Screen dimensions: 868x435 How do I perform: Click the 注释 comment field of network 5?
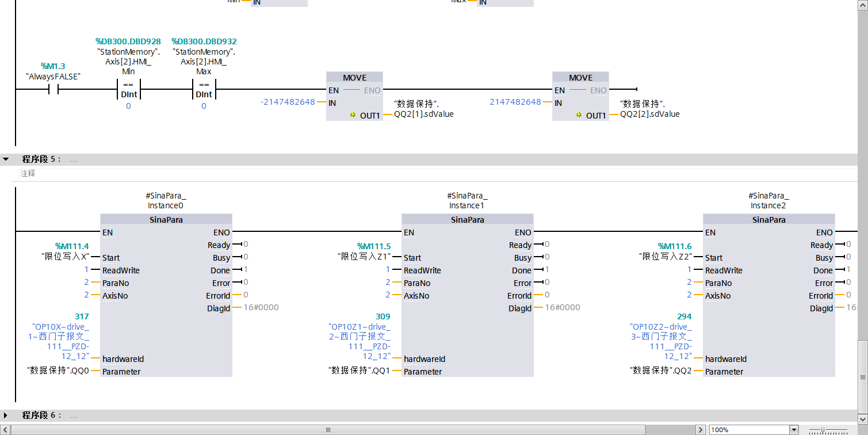(x=28, y=173)
